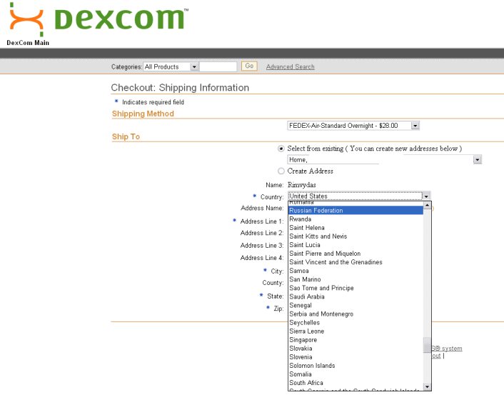Click the country list scrollbar thumb

(x=428, y=345)
